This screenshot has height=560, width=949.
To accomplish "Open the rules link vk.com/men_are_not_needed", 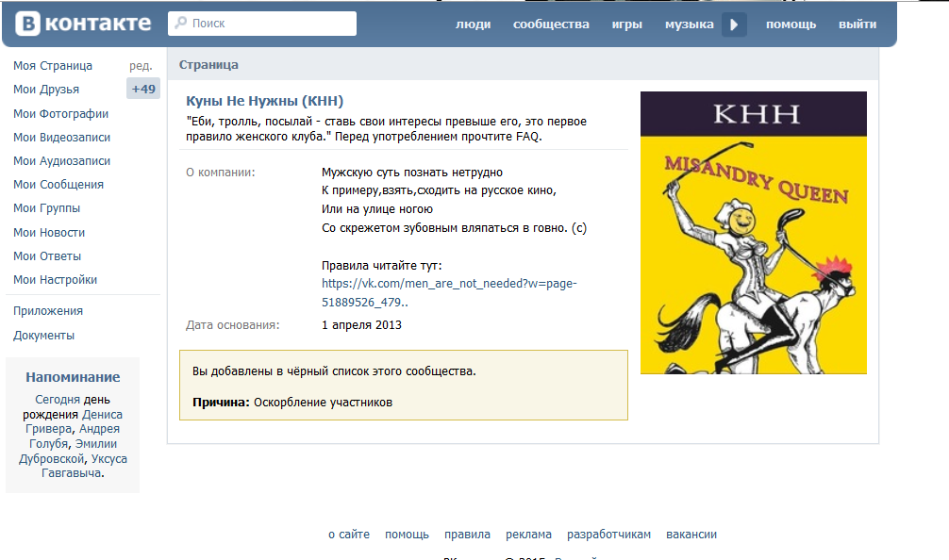I will 449,292.
